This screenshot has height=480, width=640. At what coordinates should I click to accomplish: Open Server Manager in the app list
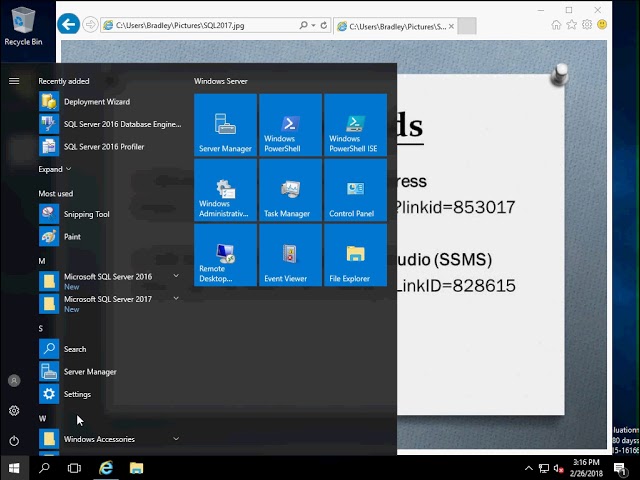pyautogui.click(x=110, y=371)
